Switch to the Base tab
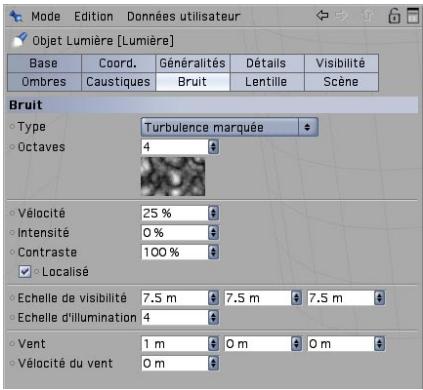The image size is (423, 390). (44, 63)
